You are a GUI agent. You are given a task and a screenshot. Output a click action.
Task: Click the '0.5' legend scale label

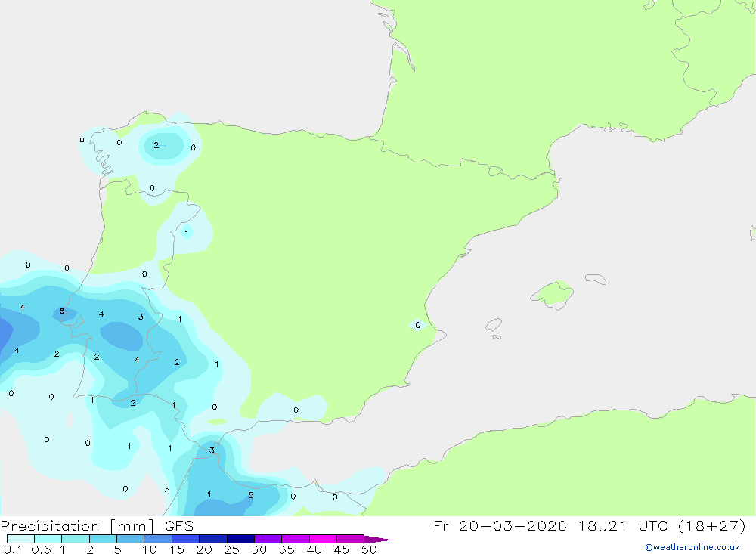[x=41, y=549]
